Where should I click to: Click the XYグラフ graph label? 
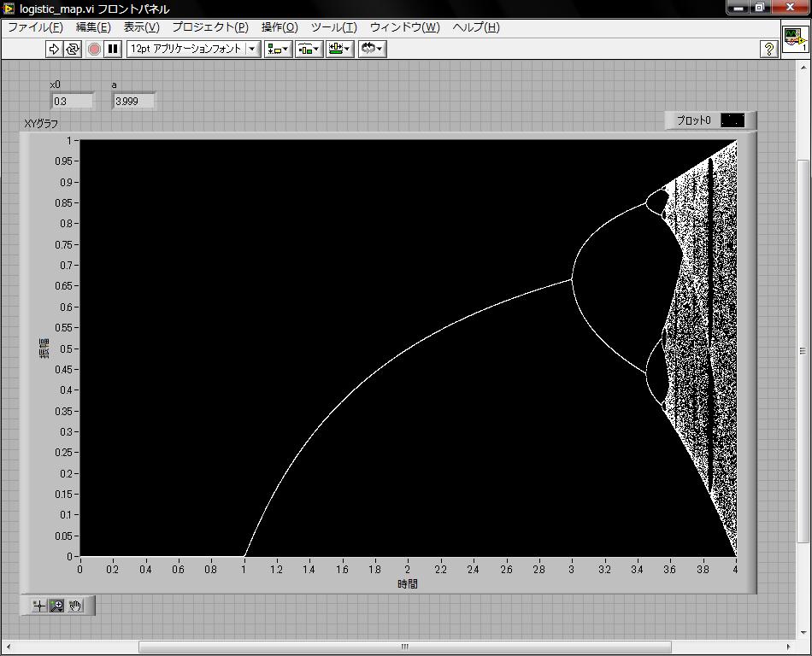[x=41, y=124]
